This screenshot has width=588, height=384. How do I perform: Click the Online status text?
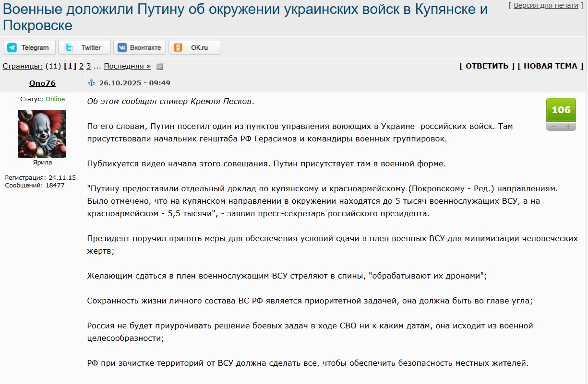point(55,99)
